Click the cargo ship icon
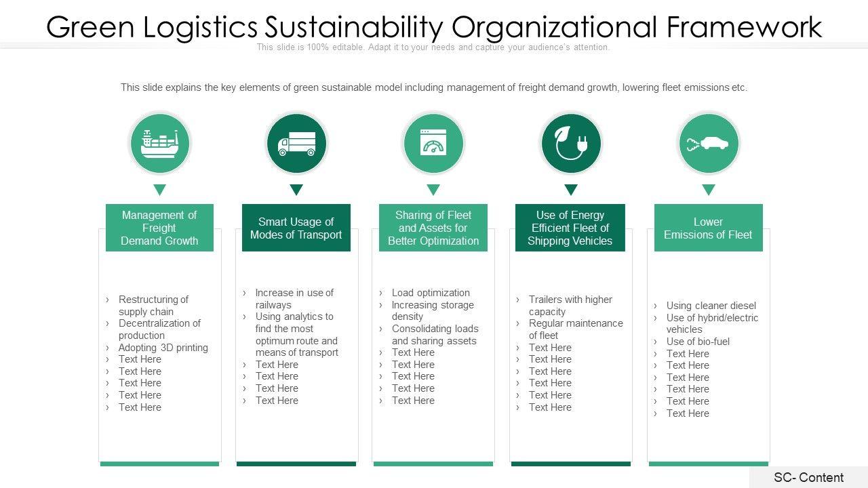This screenshot has height=488, width=868. [x=159, y=144]
